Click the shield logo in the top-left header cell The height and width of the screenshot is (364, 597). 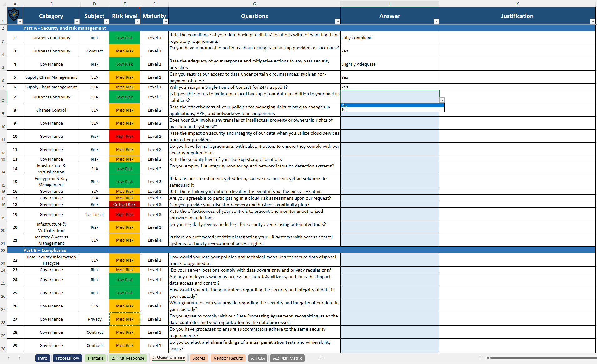(14, 15)
